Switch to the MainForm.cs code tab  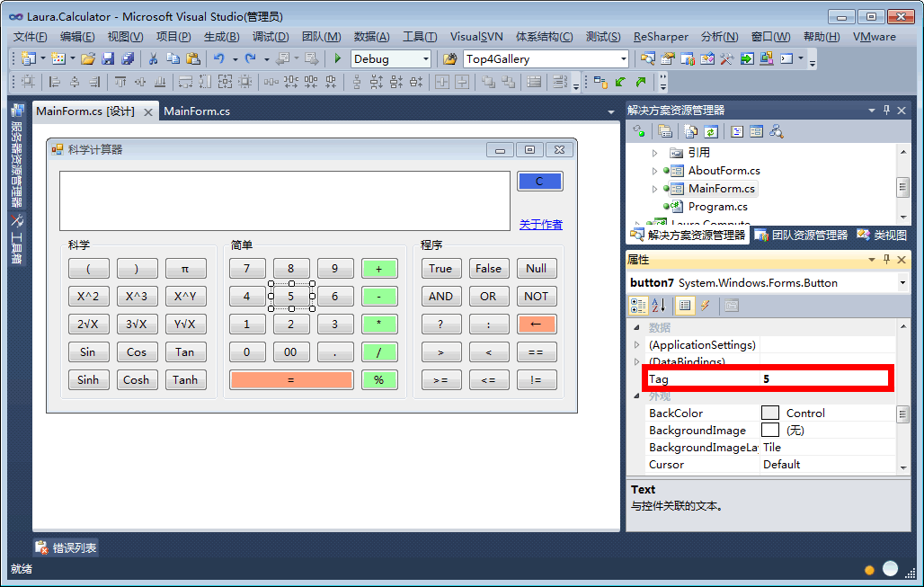pos(197,111)
